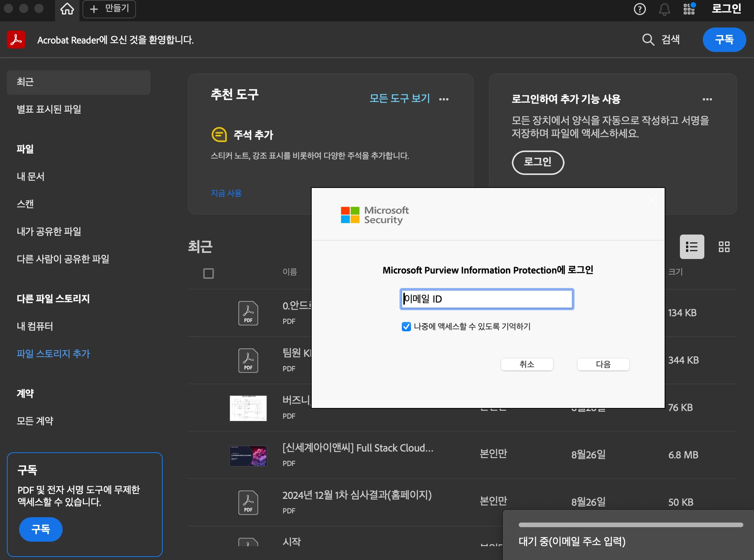The image size is (754, 560).
Task: Click the search magnifier icon
Action: point(648,40)
